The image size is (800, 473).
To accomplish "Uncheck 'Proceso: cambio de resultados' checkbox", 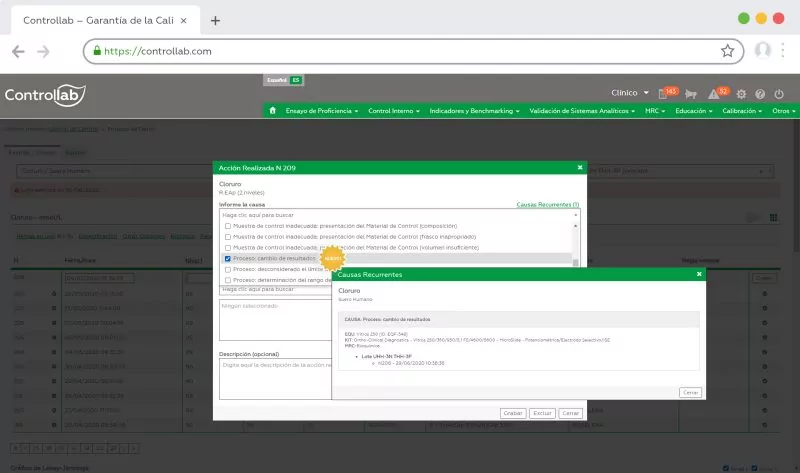I will click(x=228, y=258).
